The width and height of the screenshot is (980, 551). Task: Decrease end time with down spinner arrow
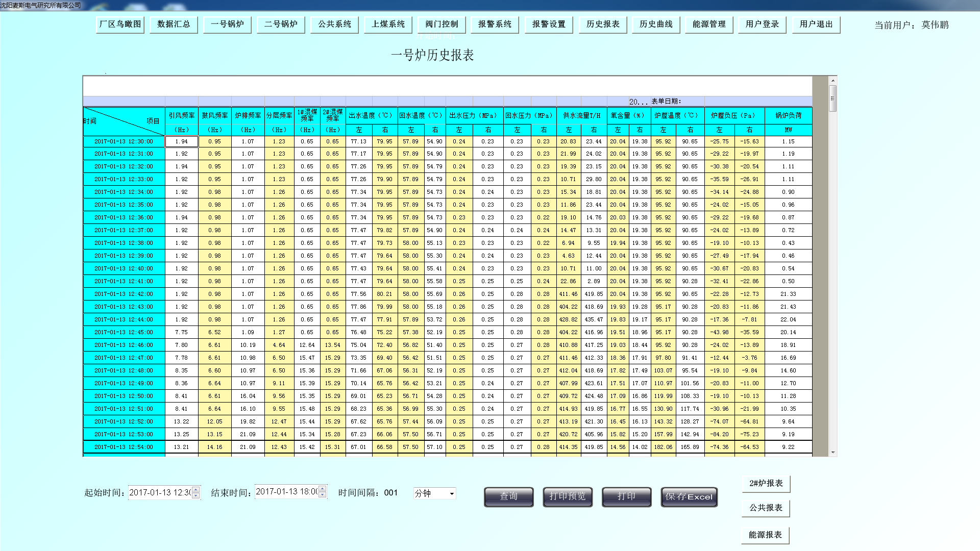(322, 494)
